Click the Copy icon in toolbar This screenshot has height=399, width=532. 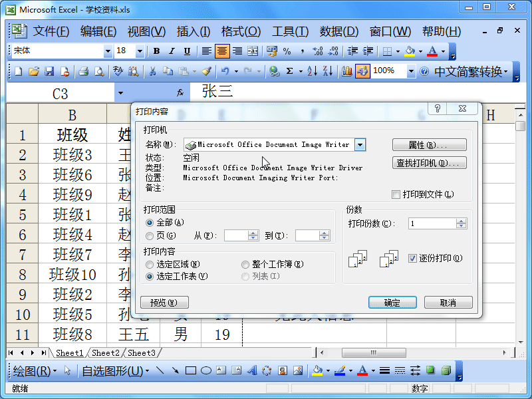[168, 71]
